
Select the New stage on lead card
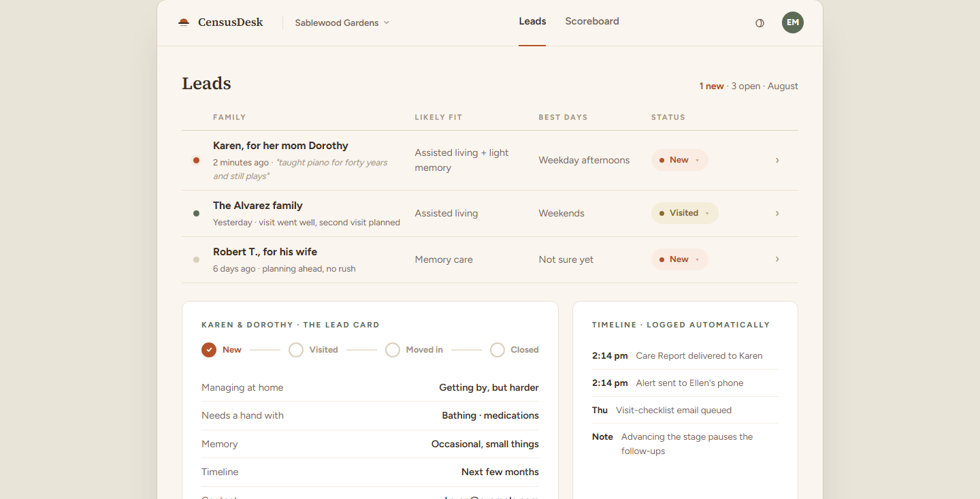click(x=222, y=350)
